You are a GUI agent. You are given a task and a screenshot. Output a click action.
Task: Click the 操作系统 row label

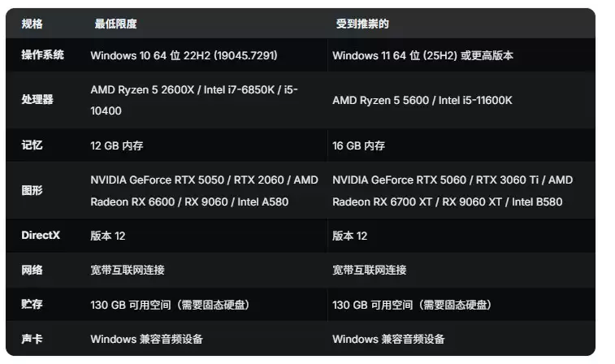pyautogui.click(x=42, y=55)
